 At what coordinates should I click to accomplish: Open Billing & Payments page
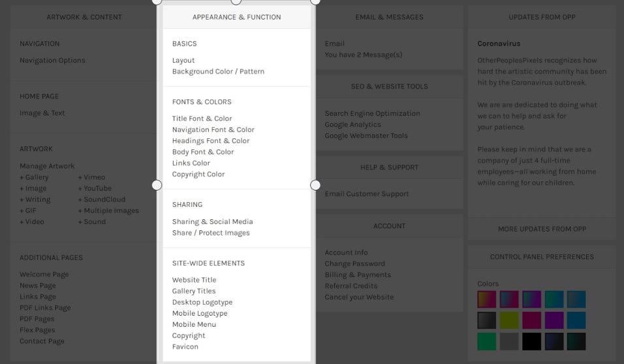[x=358, y=275]
